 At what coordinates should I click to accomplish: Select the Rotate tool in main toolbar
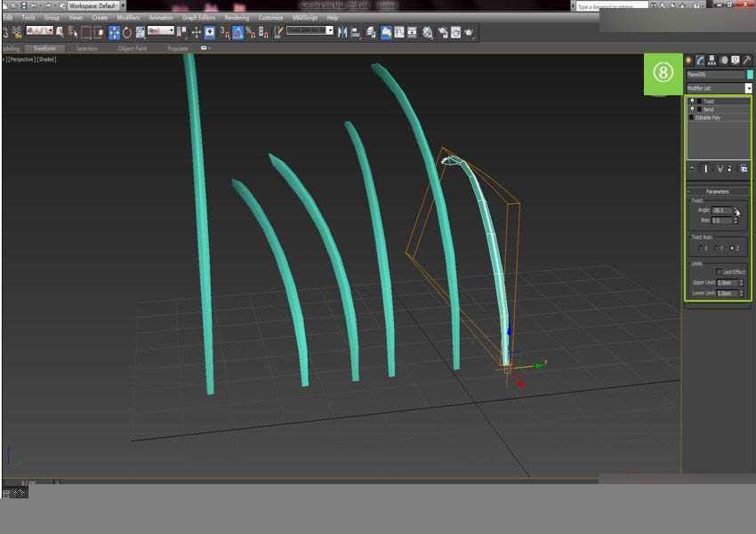pyautogui.click(x=127, y=32)
